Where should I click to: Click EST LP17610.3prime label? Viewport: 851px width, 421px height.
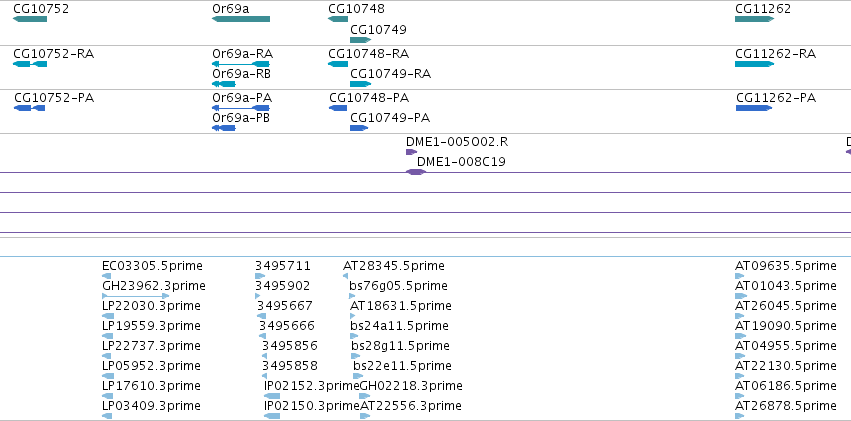coord(151,386)
